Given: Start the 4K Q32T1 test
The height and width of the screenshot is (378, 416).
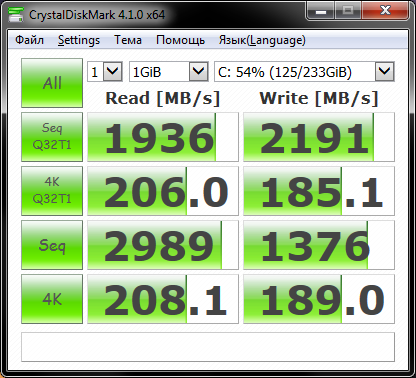Looking at the screenshot, I should 52,191.
